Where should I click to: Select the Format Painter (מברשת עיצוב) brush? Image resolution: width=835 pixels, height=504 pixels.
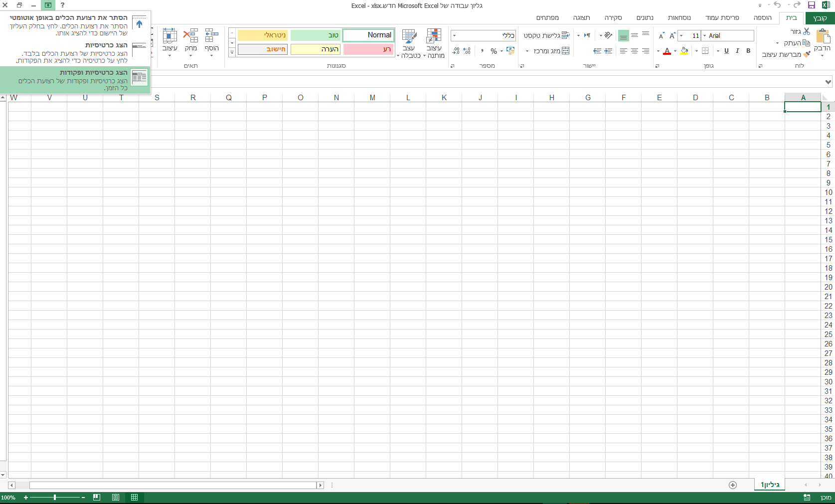(786, 54)
